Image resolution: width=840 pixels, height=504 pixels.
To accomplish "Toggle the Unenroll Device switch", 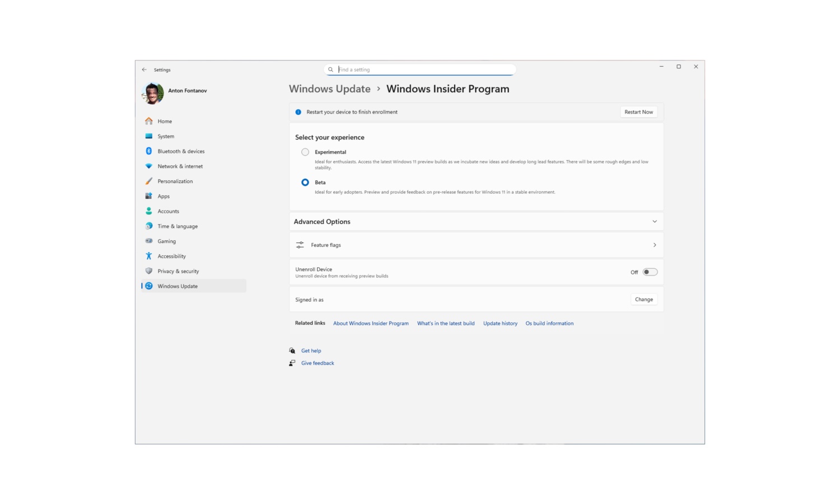I will 650,272.
